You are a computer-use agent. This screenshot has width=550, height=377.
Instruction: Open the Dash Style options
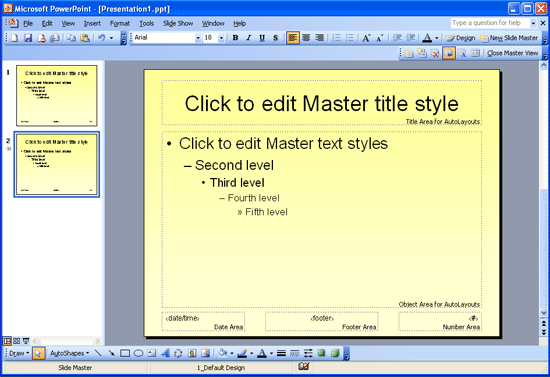point(295,353)
